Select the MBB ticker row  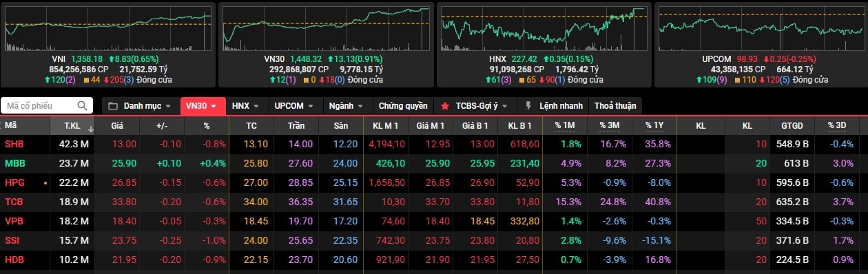(x=434, y=163)
